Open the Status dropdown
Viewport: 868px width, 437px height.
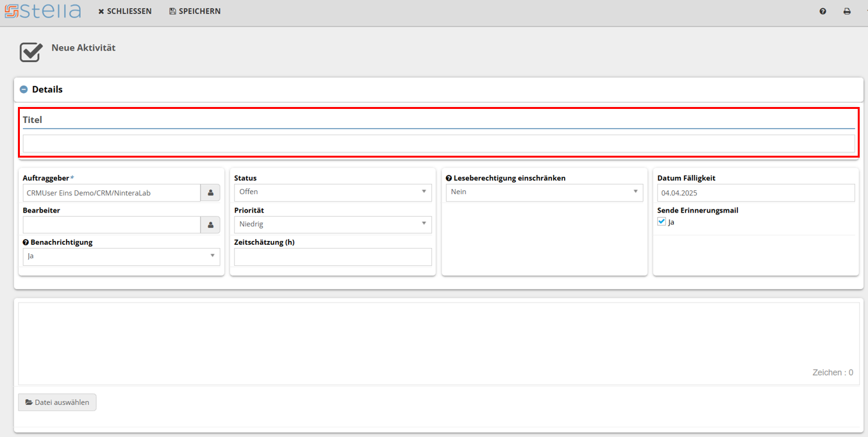(332, 192)
